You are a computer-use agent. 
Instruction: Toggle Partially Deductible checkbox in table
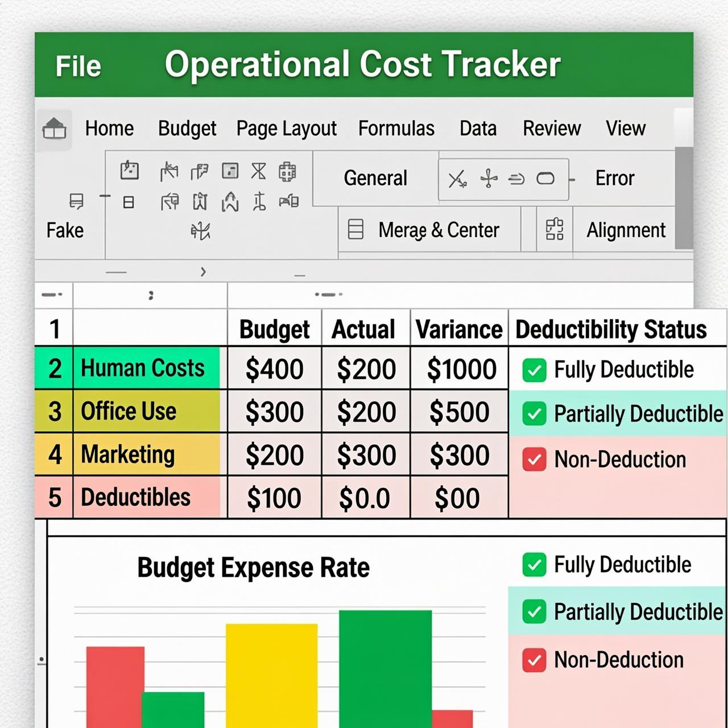534,413
